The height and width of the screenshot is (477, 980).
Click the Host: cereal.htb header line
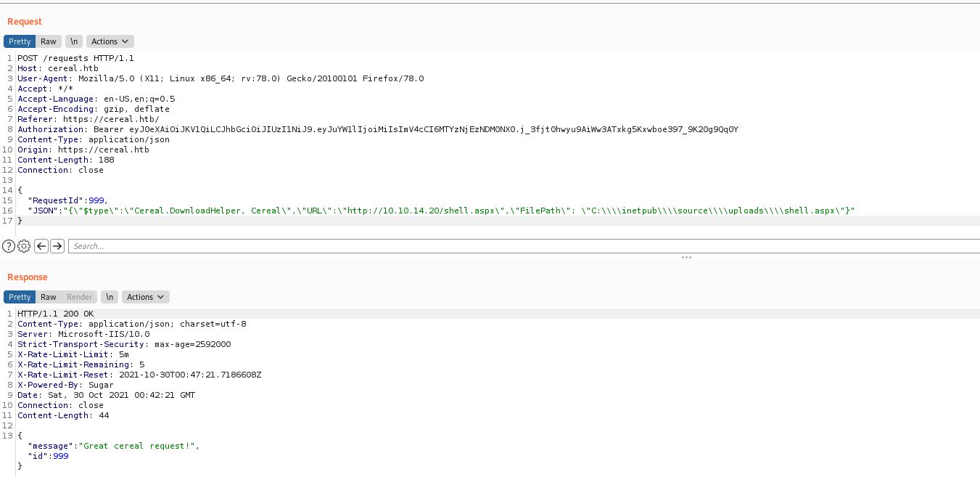pyautogui.click(x=58, y=68)
